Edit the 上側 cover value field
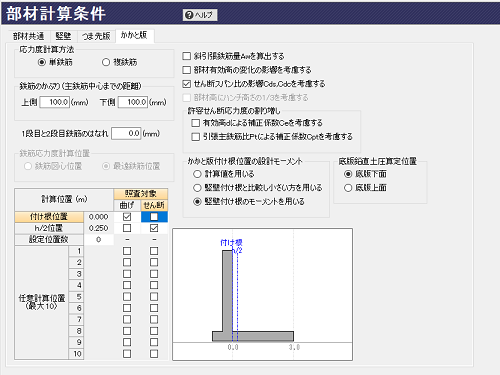Viewport: 500px width, 375px height. coord(54,102)
